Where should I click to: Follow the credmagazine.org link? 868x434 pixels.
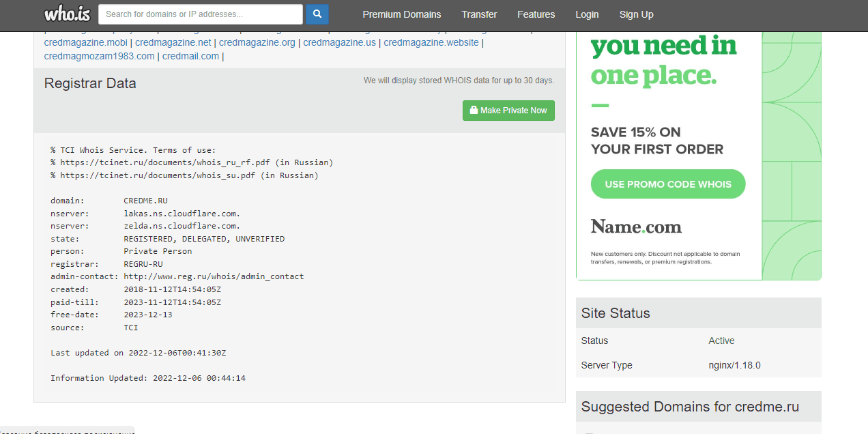pos(257,42)
